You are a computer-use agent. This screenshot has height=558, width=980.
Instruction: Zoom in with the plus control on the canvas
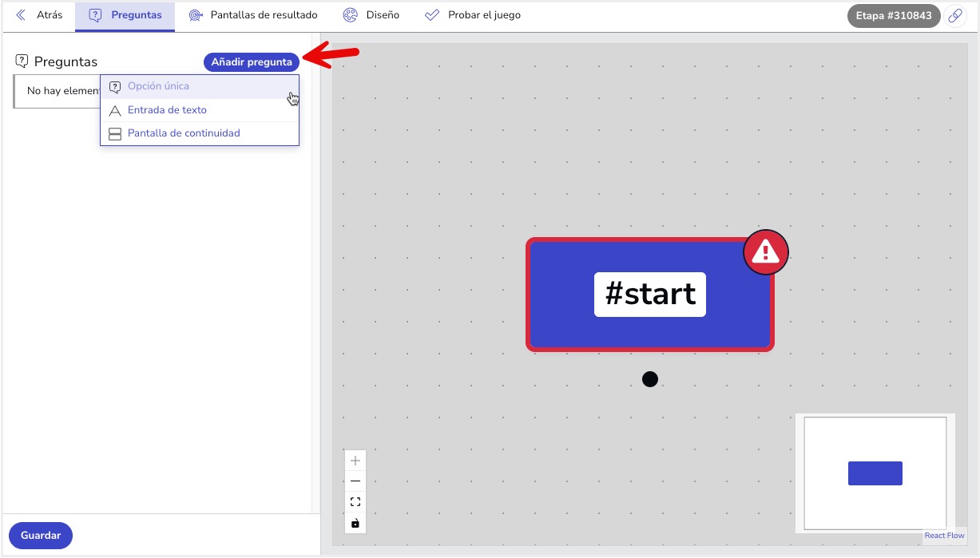point(355,461)
